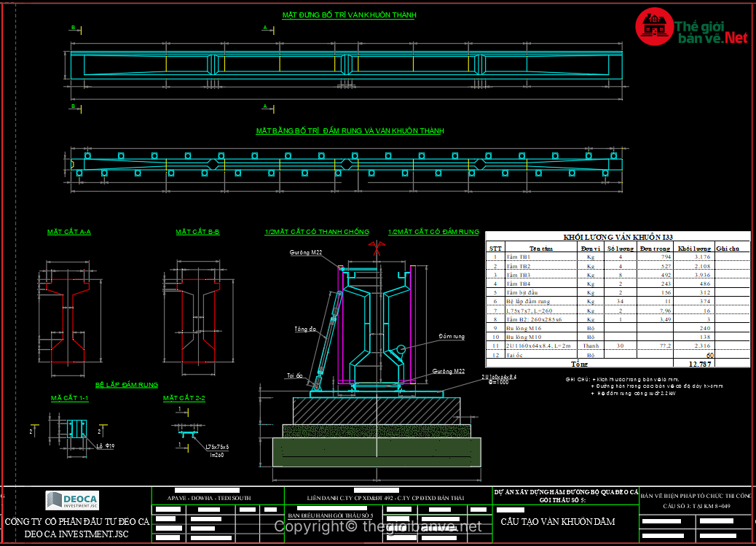The image size is (756, 546).
Task: Click the cyan mounting plate in MẶT CẮT 1-1
Action: (76, 427)
